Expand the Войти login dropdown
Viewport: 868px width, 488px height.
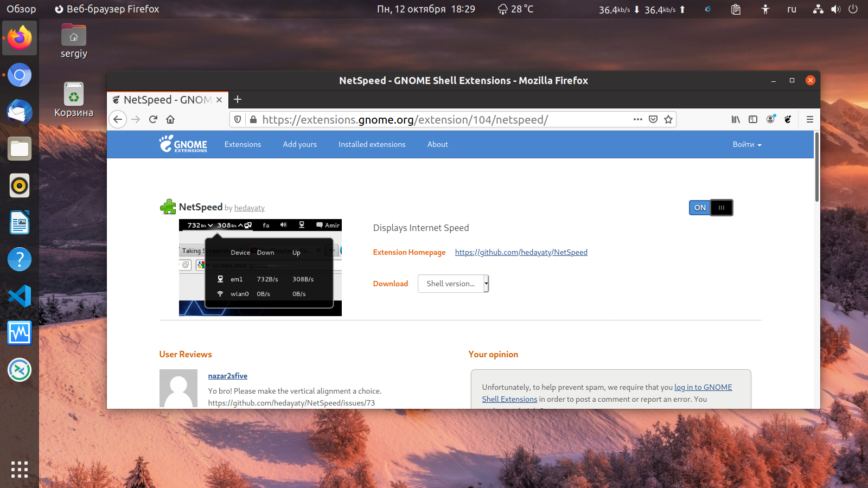tap(747, 144)
